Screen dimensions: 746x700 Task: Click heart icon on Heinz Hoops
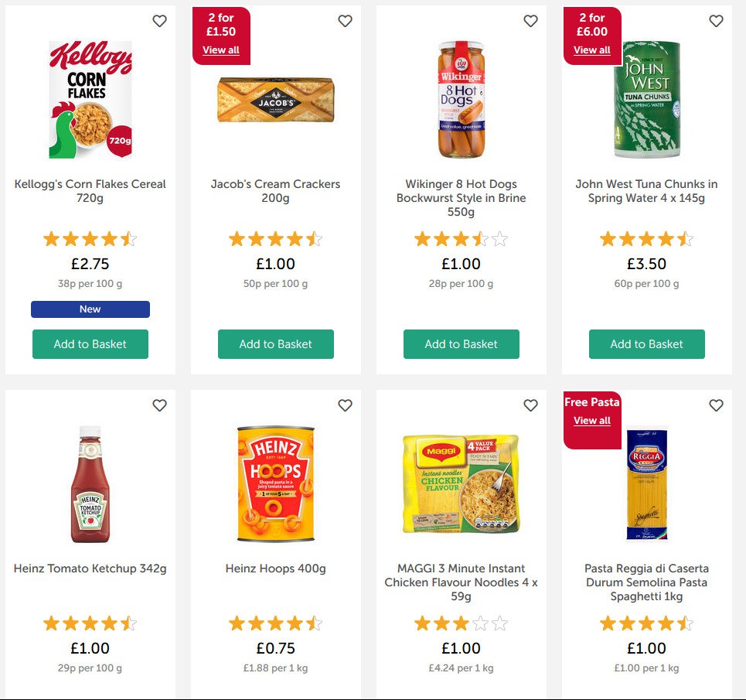(345, 405)
